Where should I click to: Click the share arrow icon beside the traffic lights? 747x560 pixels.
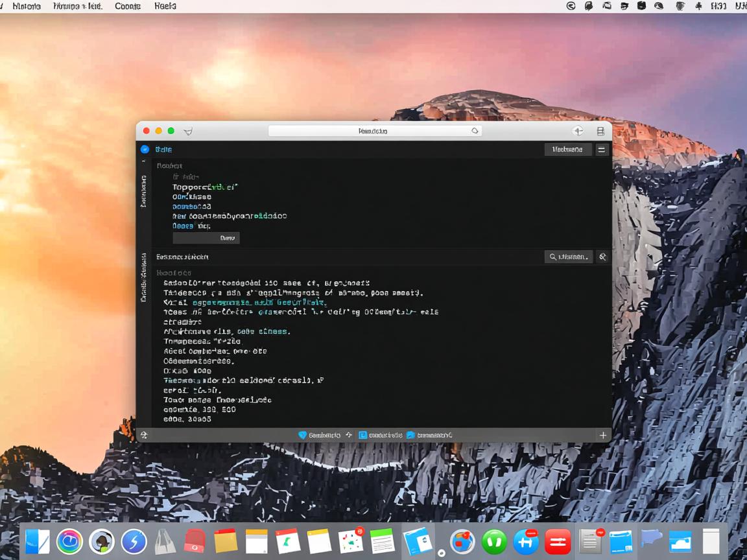tap(188, 131)
